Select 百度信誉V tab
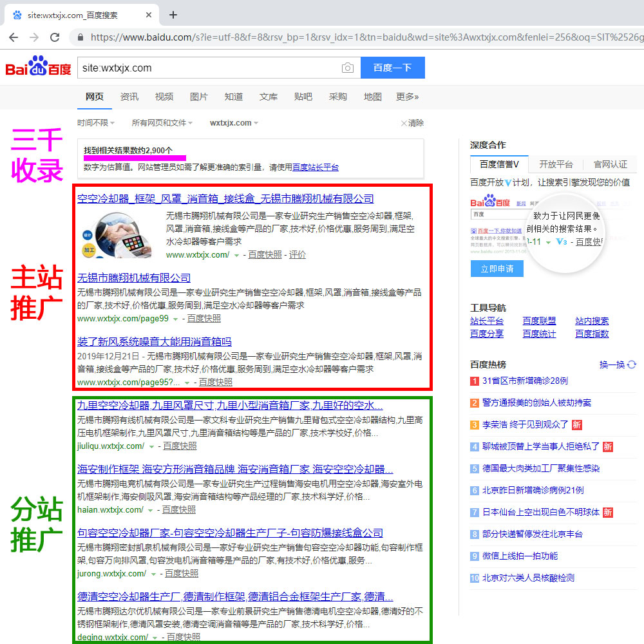 pos(499,164)
